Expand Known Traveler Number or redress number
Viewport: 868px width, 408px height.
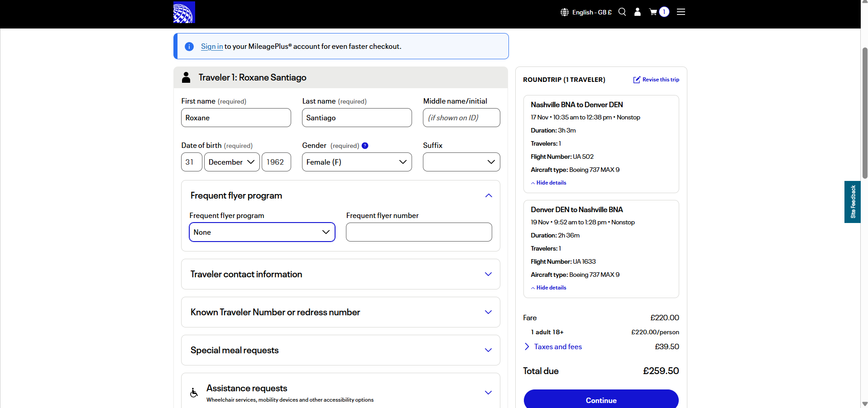click(x=488, y=312)
